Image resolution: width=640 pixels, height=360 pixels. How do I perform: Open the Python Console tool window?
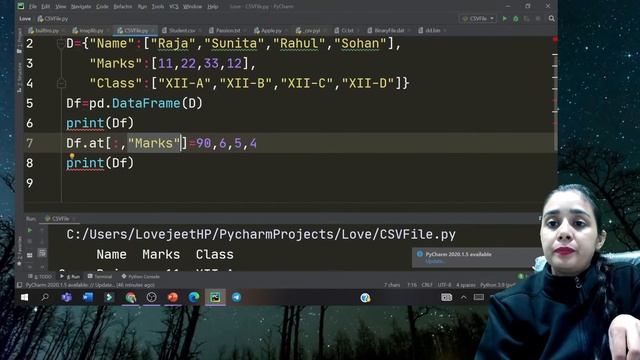pyautogui.click(x=140, y=277)
